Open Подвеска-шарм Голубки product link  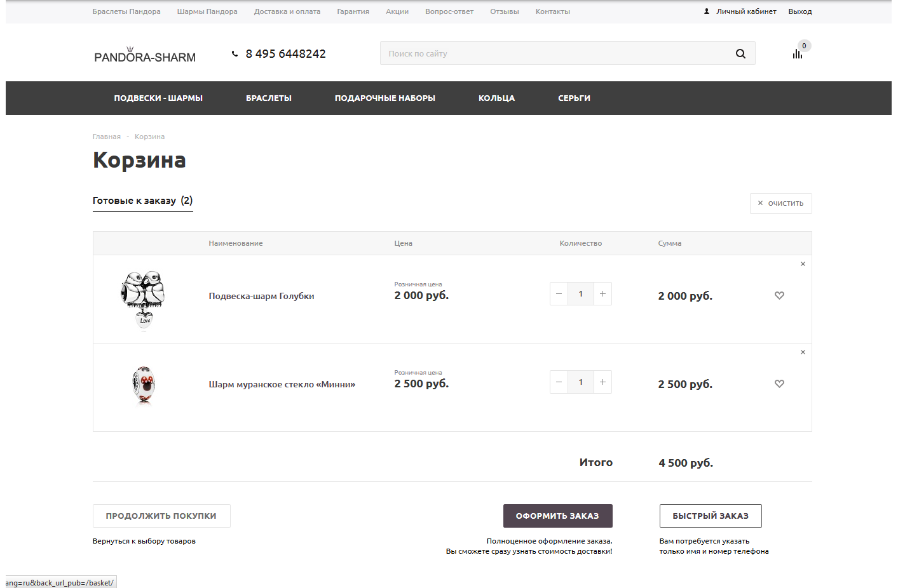(x=262, y=296)
